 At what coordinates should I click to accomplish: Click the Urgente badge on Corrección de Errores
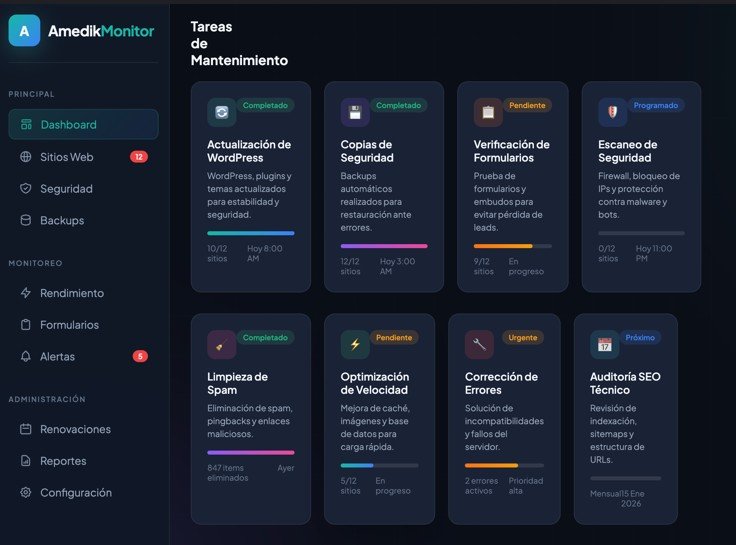point(523,338)
